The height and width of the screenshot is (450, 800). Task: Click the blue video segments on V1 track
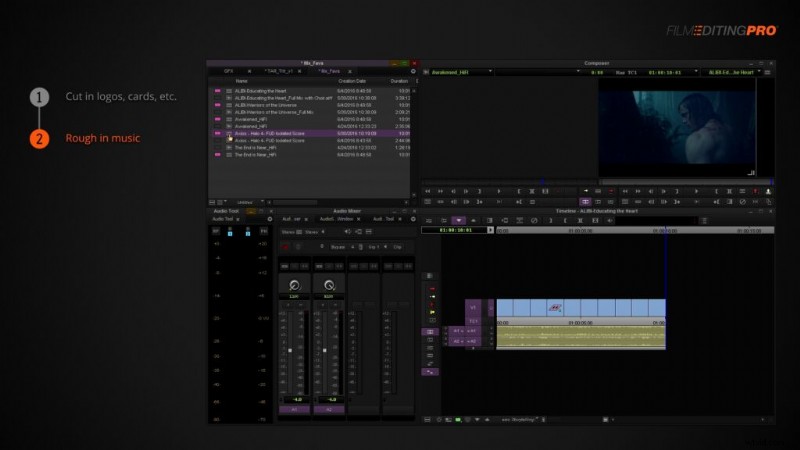point(581,308)
